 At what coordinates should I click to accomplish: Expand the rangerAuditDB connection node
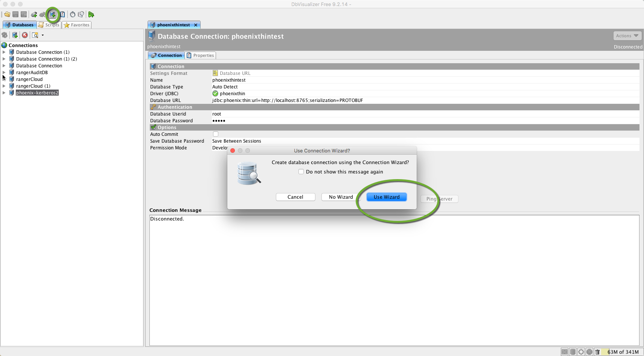[x=4, y=72]
